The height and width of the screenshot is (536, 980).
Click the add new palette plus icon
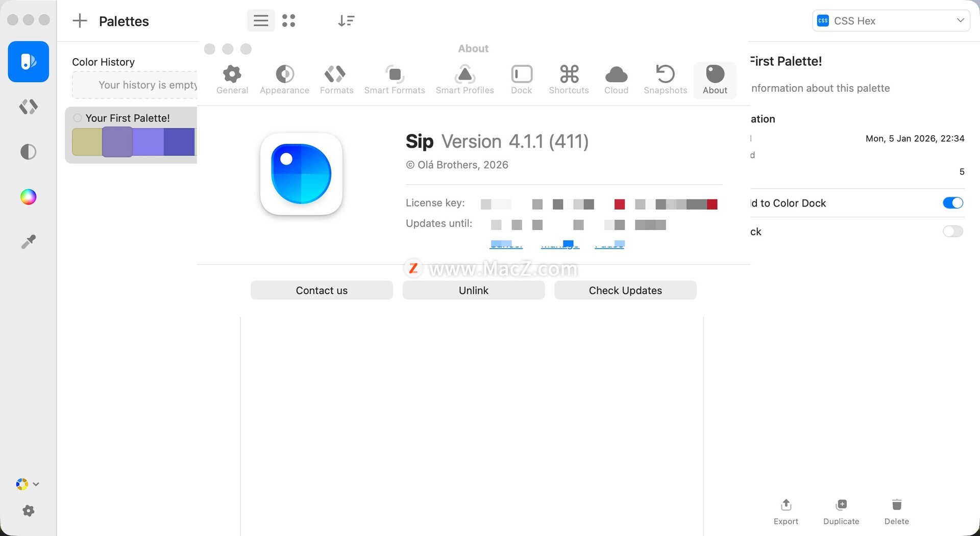80,21
